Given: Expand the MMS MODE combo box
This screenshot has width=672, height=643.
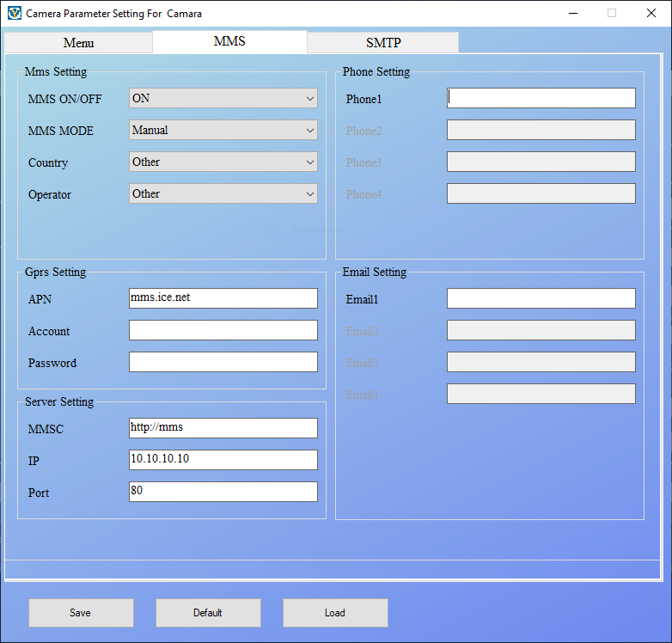Looking at the screenshot, I should point(223,130).
